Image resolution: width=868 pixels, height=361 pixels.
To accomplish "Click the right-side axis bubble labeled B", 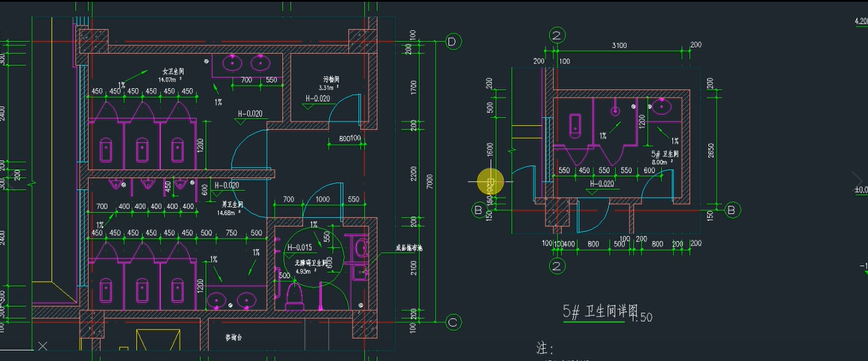I will pos(732,209).
